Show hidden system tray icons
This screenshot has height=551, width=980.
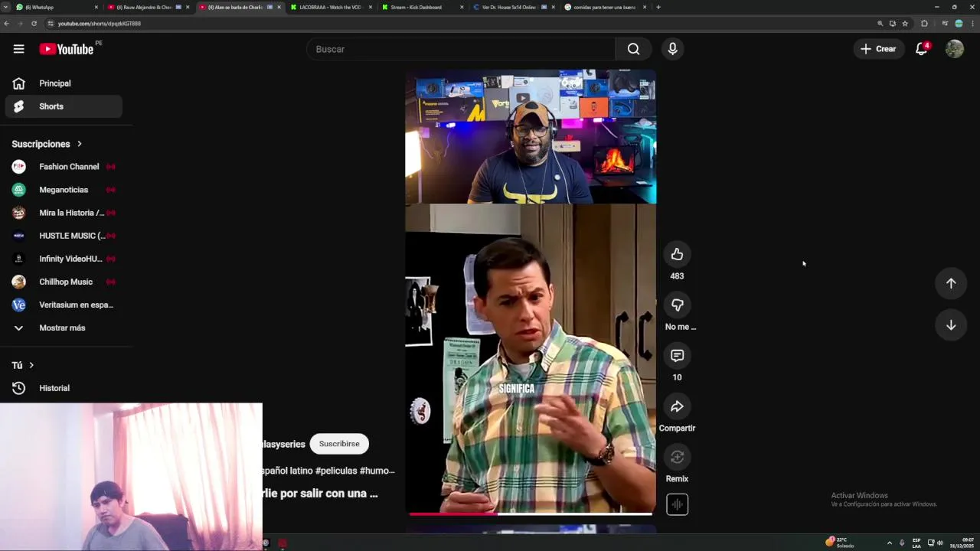pyautogui.click(x=889, y=543)
